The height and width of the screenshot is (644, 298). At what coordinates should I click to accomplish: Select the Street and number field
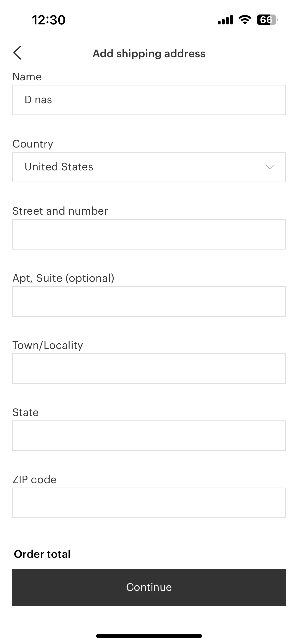(x=149, y=234)
